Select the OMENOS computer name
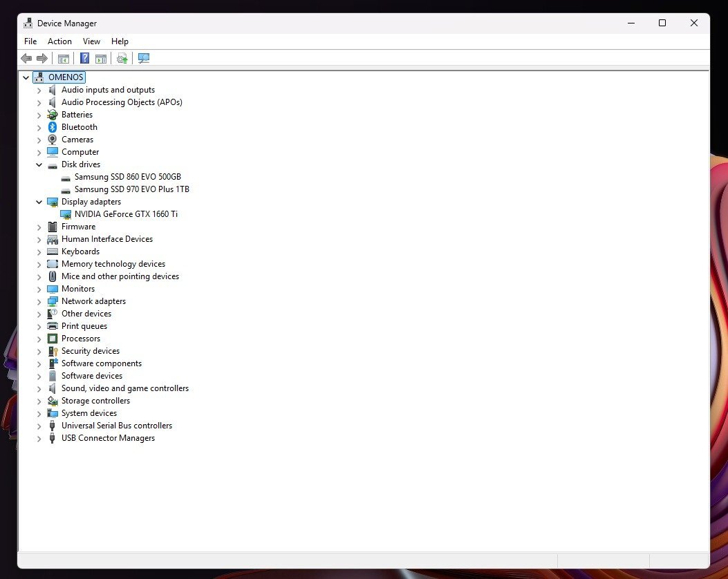This screenshot has width=728, height=579. 66,77
